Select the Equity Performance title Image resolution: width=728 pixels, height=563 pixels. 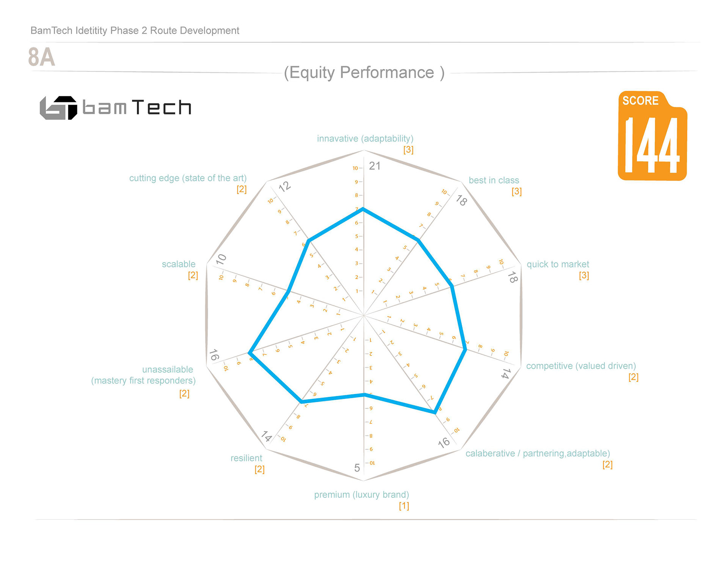(x=364, y=72)
